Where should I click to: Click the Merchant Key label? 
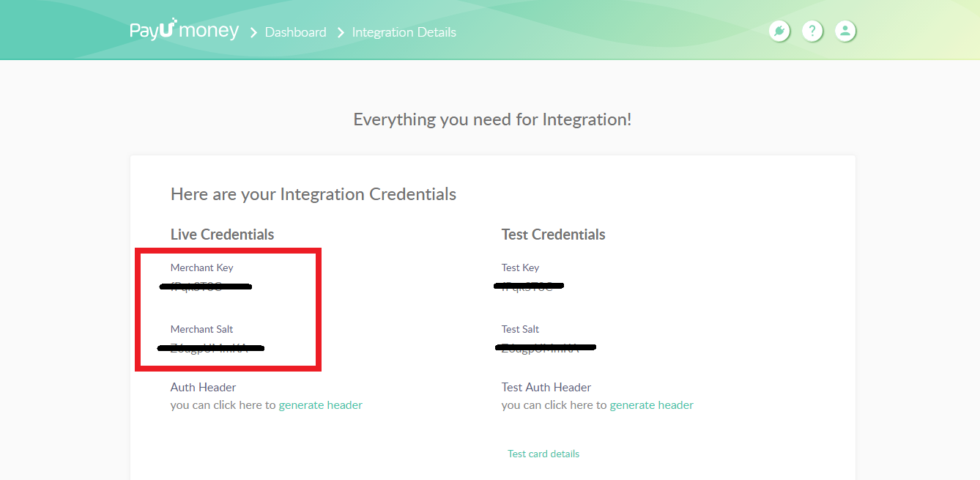click(201, 267)
